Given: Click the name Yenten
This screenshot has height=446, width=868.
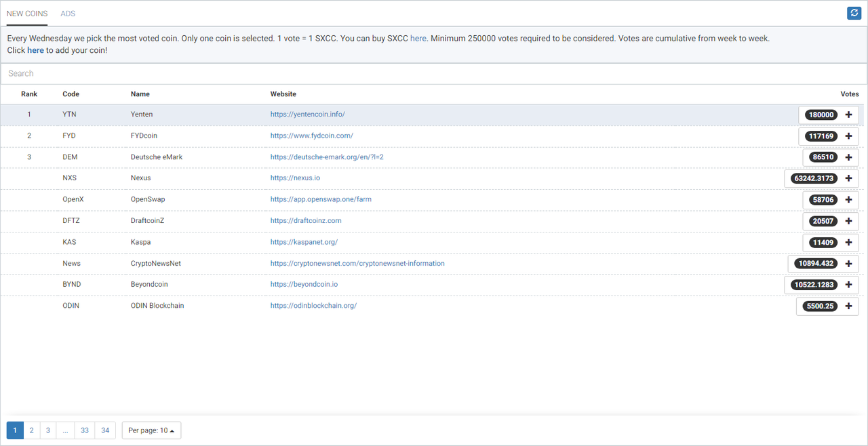Looking at the screenshot, I should pyautogui.click(x=142, y=115).
